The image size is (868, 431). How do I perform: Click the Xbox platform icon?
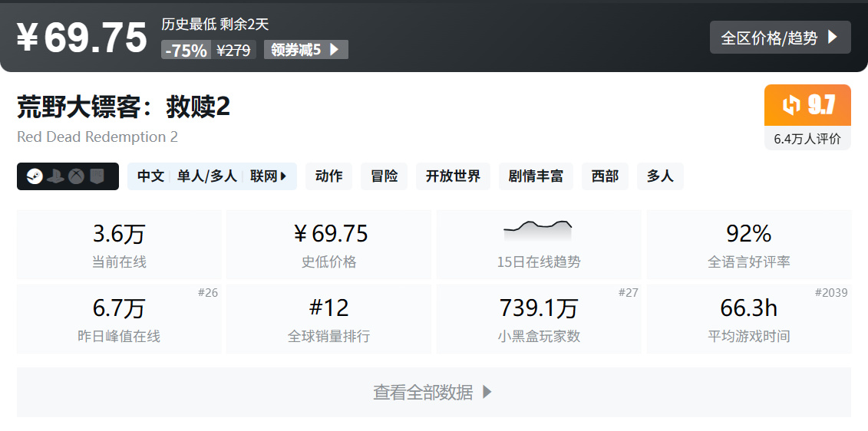[x=76, y=176]
